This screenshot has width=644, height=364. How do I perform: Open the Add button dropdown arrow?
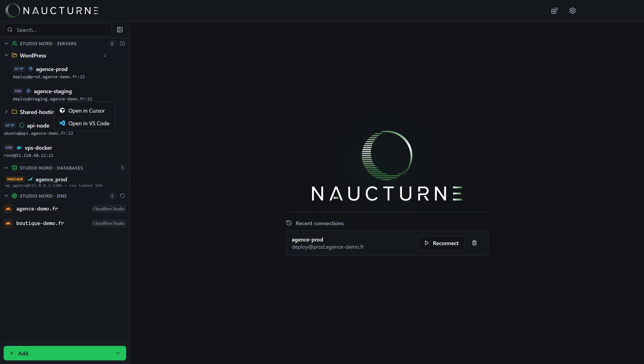pos(118,353)
